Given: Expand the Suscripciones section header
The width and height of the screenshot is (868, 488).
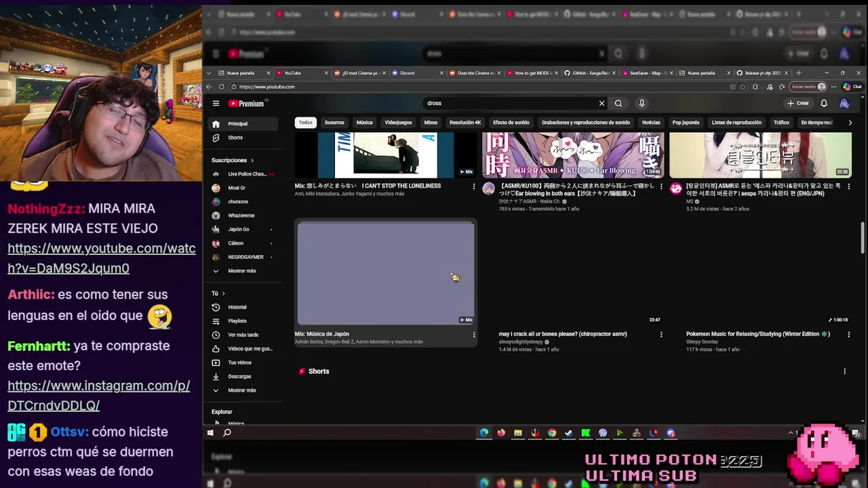Looking at the screenshot, I should tap(233, 161).
